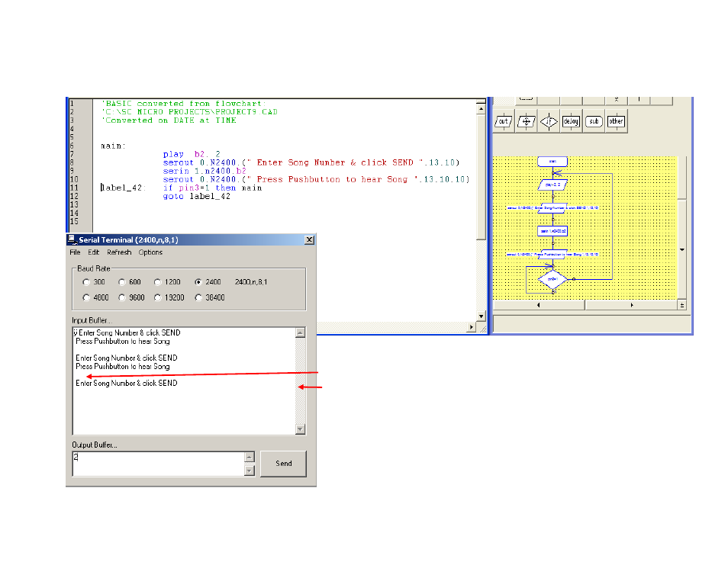Click the plus/minus zoom button on the flowchart
This screenshot has width=728, height=562.
(x=681, y=305)
